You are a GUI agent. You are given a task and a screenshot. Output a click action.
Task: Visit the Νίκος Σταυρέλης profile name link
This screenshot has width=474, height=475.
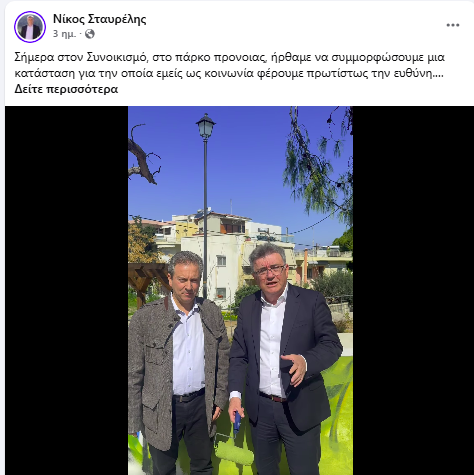point(99,19)
